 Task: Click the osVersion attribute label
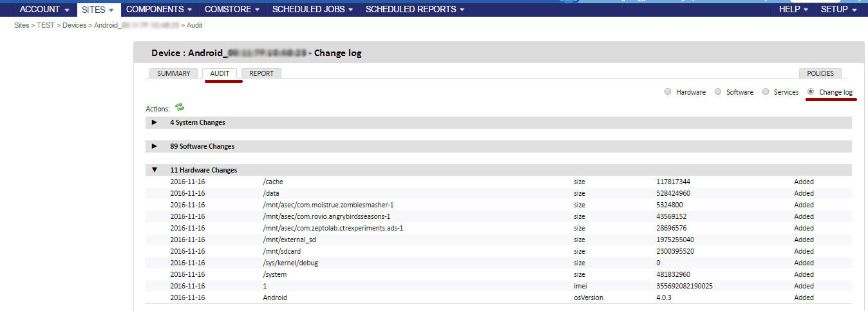pyautogui.click(x=589, y=297)
